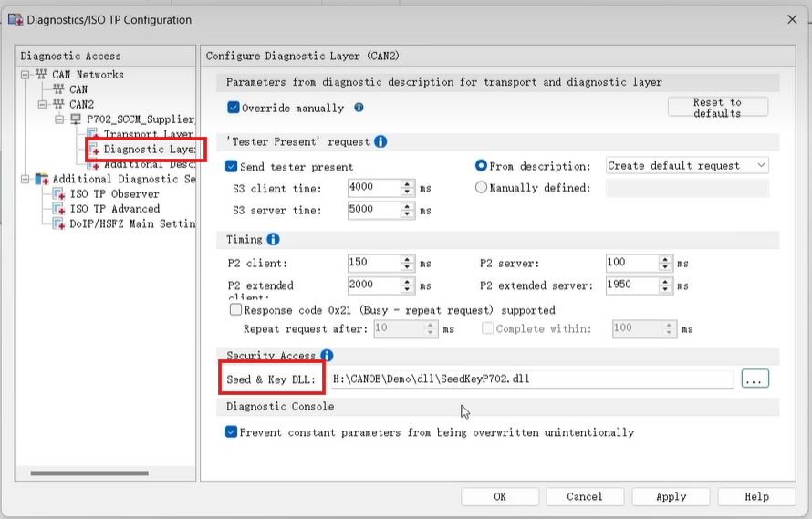The image size is (812, 519).
Task: Collapse the P702_SCCM_Supplier tree node
Action: (59, 119)
